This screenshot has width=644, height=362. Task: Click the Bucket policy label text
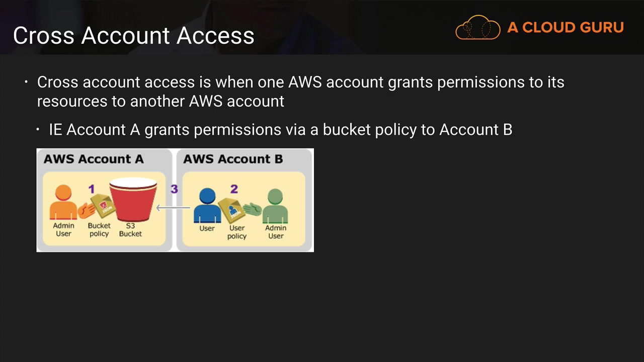[x=99, y=230]
